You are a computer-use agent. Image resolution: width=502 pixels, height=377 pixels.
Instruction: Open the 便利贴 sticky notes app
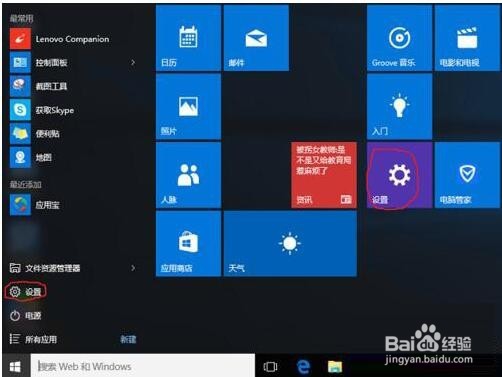pyautogui.click(x=75, y=134)
